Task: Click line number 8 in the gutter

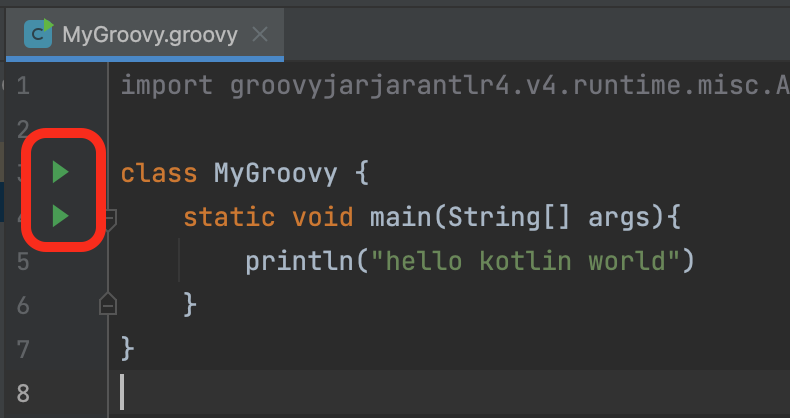Action: (x=23, y=393)
